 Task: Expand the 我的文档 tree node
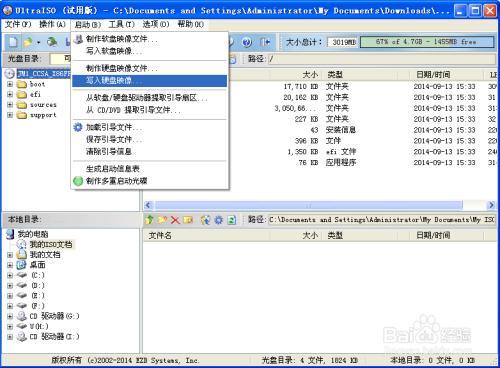[x=10, y=255]
